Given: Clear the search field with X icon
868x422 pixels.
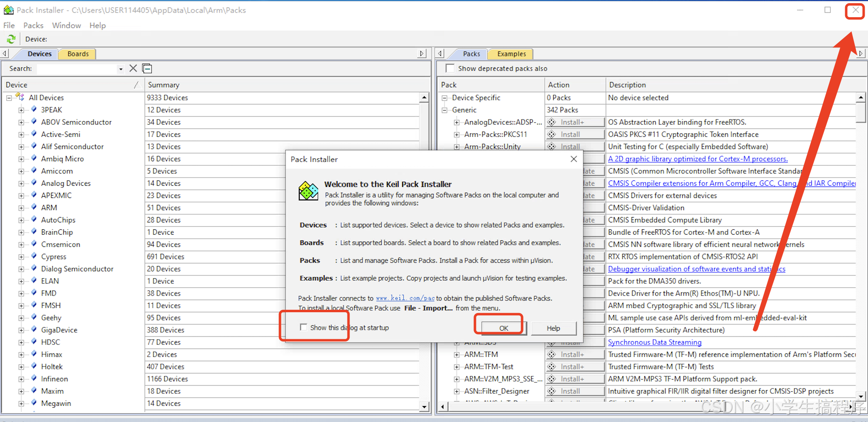Looking at the screenshot, I should tap(133, 69).
